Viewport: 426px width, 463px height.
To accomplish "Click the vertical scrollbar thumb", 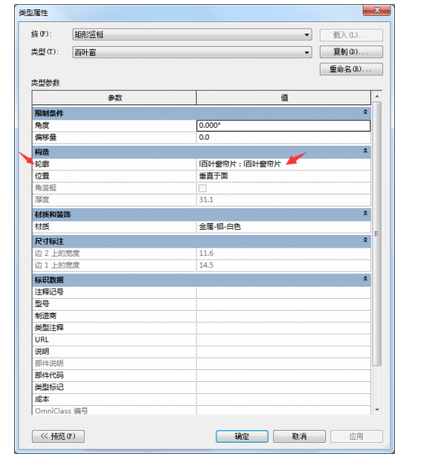I will (x=377, y=234).
